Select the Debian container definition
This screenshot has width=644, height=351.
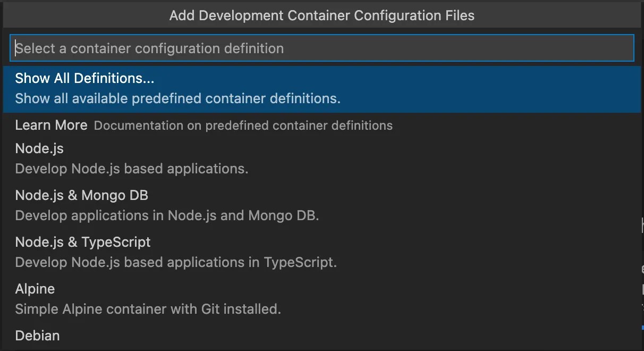coord(322,337)
